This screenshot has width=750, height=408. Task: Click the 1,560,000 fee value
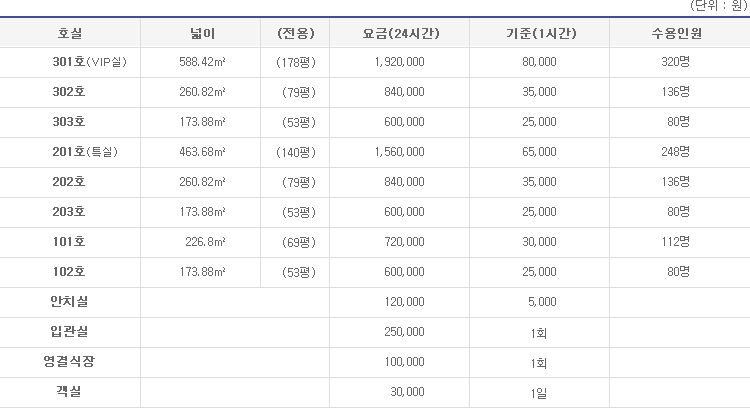tap(399, 152)
